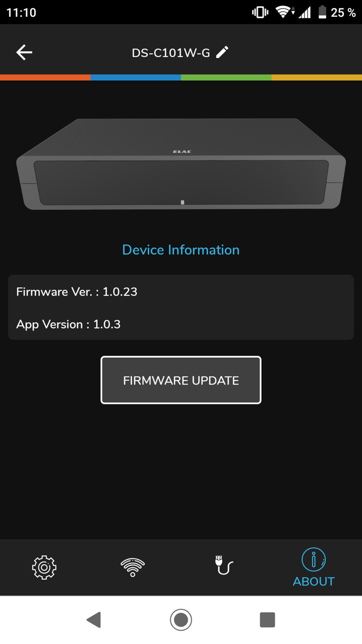Tap Android recent apps square
This screenshot has height=644, width=362.
(x=268, y=619)
